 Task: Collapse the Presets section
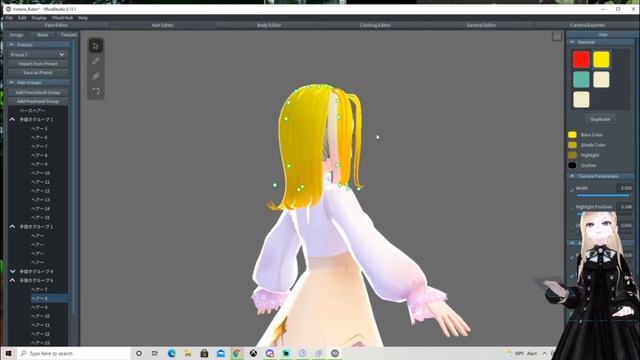tap(11, 44)
